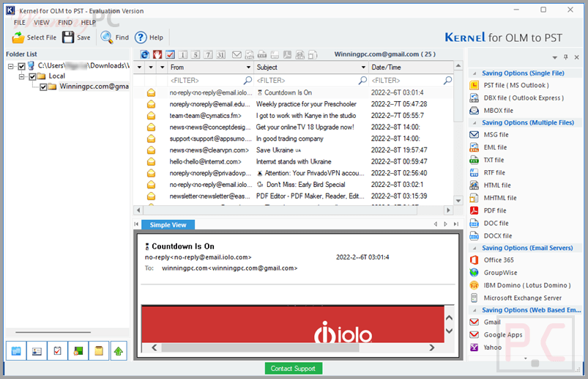This screenshot has width=588, height=379.
Task: Click the 7-day calendar icon
Action: [208, 55]
